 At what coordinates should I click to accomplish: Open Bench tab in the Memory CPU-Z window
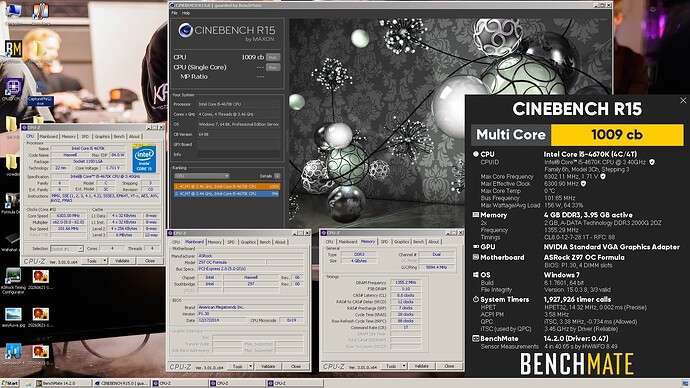pos(418,242)
